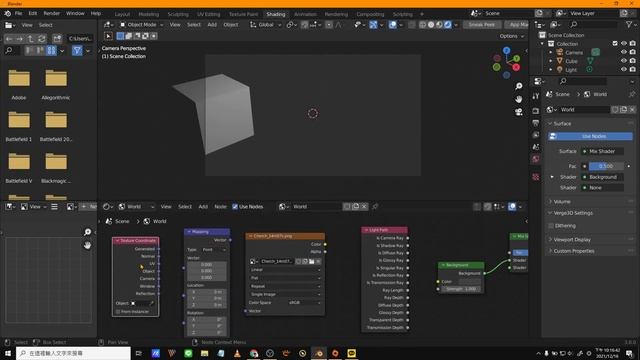Image resolution: width=640 pixels, height=360 pixels.
Task: Open the File menu
Action: coord(18,13)
